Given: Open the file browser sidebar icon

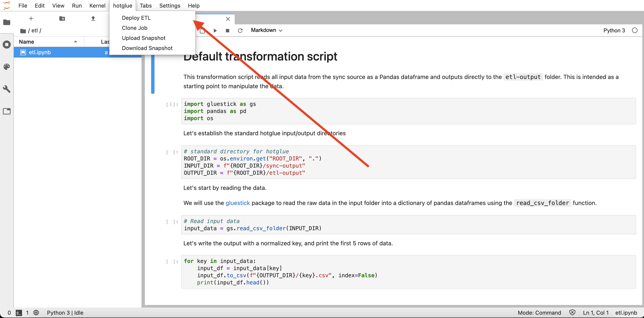Looking at the screenshot, I should point(7,22).
